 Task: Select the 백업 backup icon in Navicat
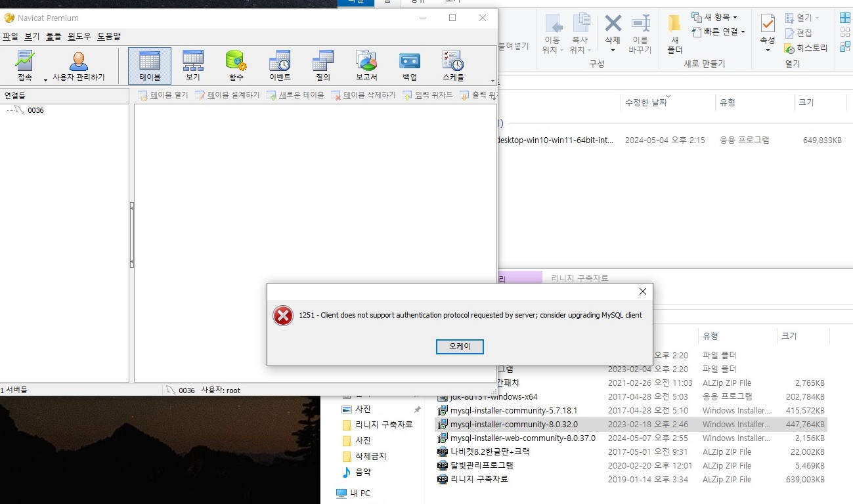tap(410, 66)
